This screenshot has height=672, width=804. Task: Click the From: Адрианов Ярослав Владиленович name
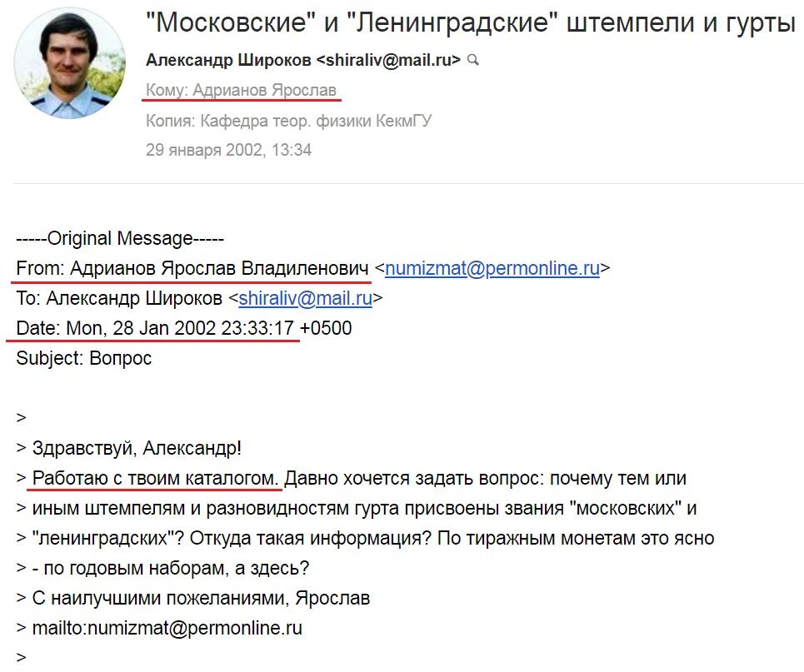tap(192, 268)
